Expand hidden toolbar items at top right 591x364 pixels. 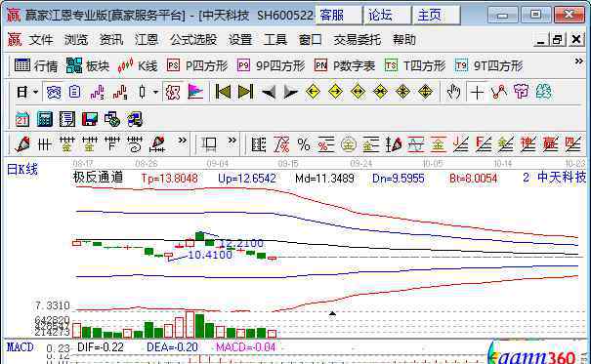click(579, 61)
